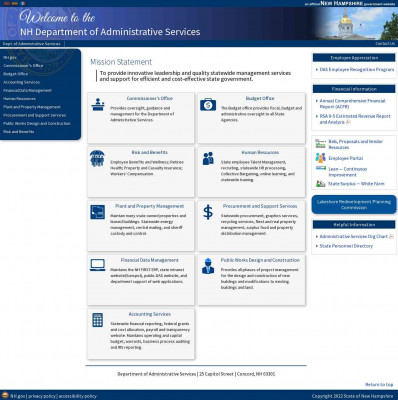The height and width of the screenshot is (400, 398).
Task: Click the Helpful Information panel heading
Action: [354, 225]
